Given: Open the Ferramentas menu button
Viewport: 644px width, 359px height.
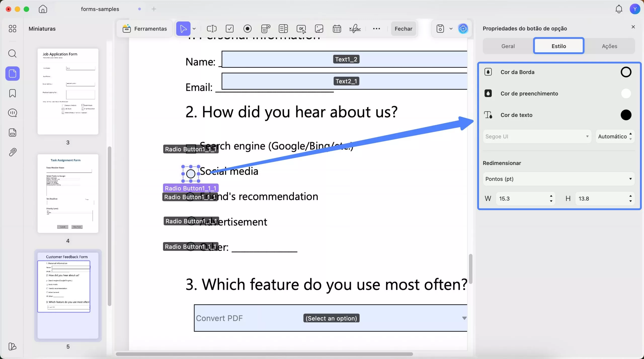Looking at the screenshot, I should (145, 29).
